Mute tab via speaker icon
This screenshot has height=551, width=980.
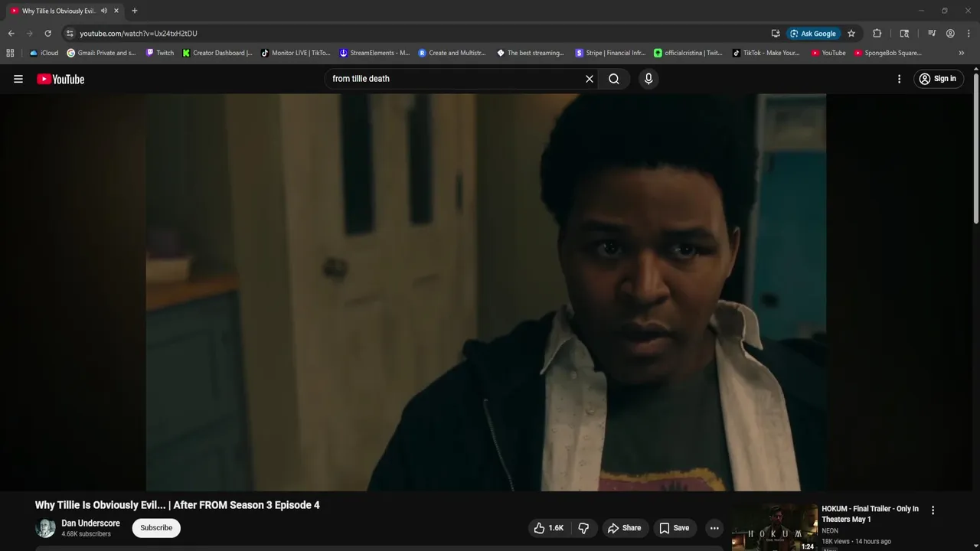pos(104,11)
